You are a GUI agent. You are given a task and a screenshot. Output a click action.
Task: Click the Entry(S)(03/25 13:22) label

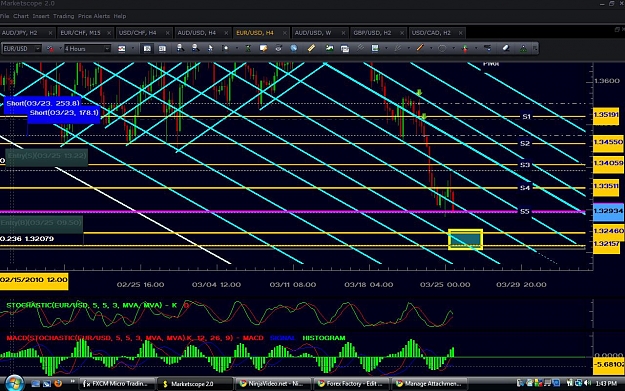47,156
